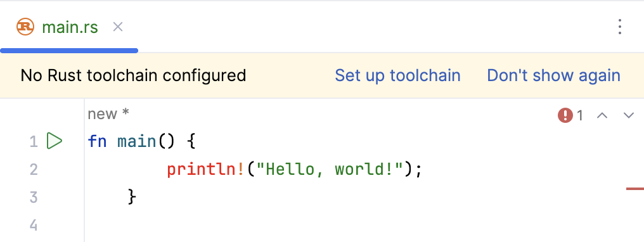Click the red error indicator icon
The width and height of the screenshot is (644, 242).
[565, 115]
